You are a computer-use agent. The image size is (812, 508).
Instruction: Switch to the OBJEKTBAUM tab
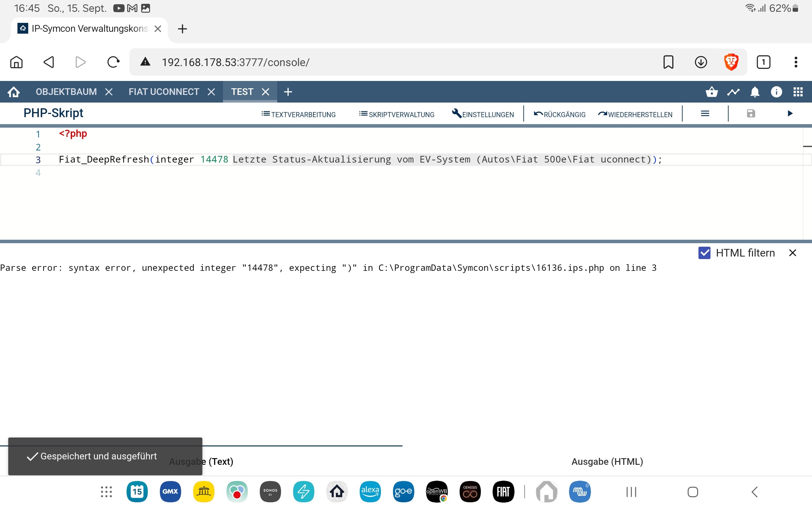coord(66,92)
